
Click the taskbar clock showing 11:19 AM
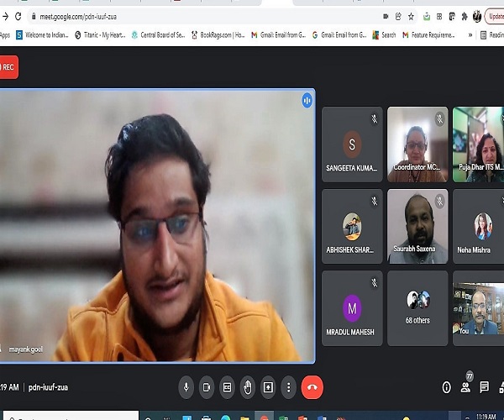click(x=486, y=417)
